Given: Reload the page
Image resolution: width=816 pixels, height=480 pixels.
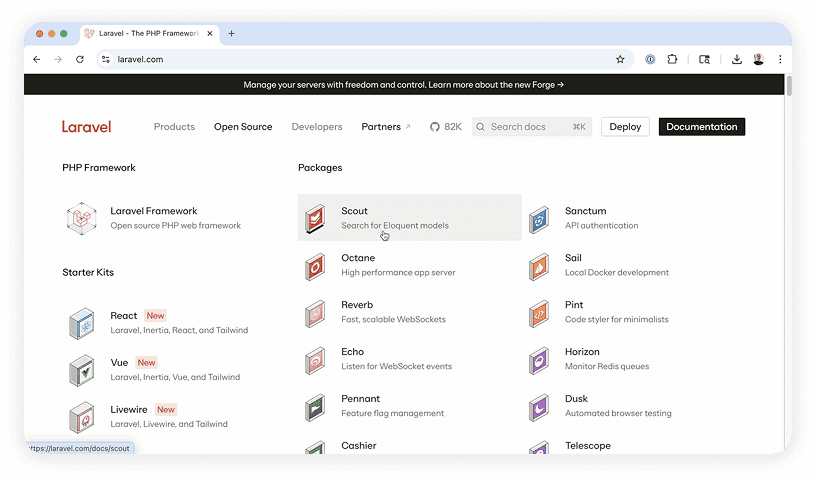Looking at the screenshot, I should click(80, 59).
